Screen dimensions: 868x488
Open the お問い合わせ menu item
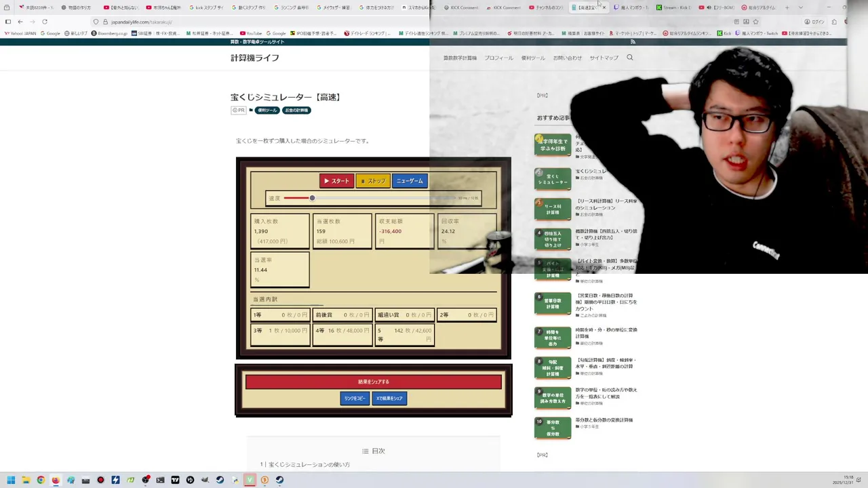coord(568,58)
